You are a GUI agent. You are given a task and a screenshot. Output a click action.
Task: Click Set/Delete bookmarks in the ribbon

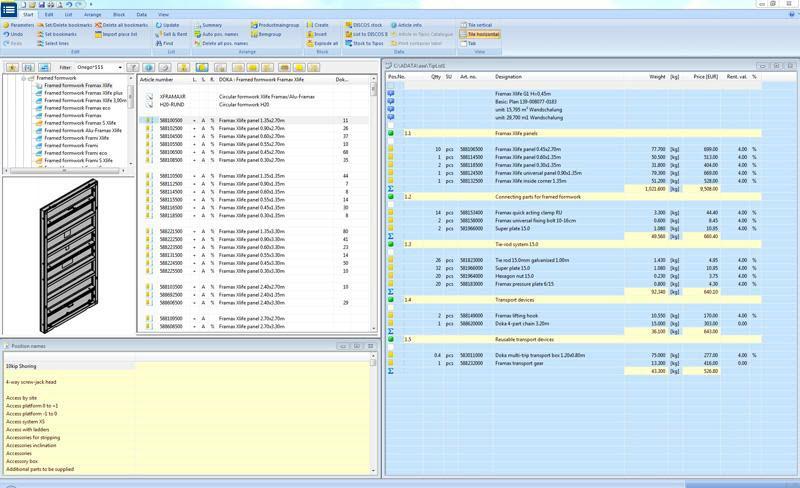(x=64, y=25)
